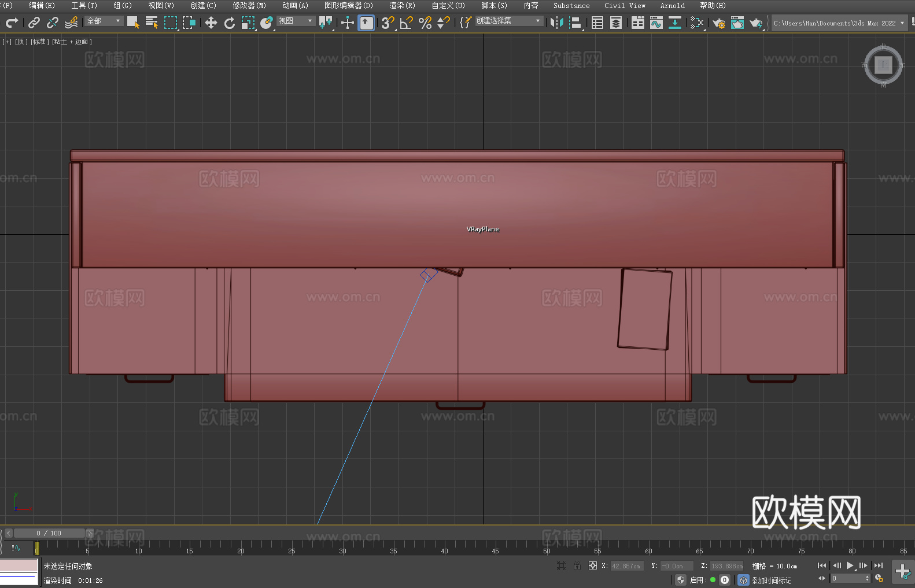Open Select by Name list icon

point(152,23)
